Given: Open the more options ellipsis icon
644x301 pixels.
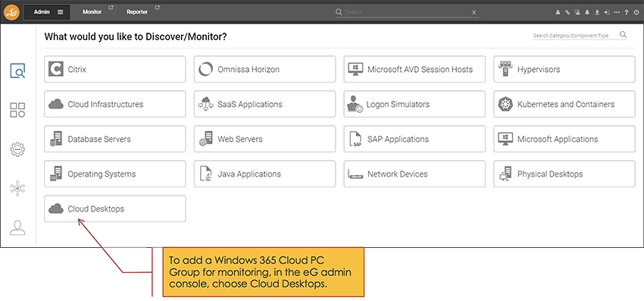Looking at the screenshot, I should (x=617, y=12).
